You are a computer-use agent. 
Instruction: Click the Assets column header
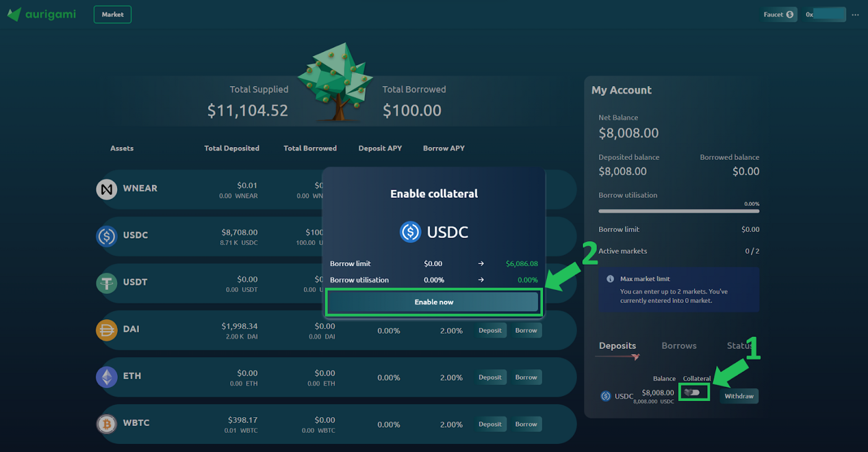pos(122,148)
